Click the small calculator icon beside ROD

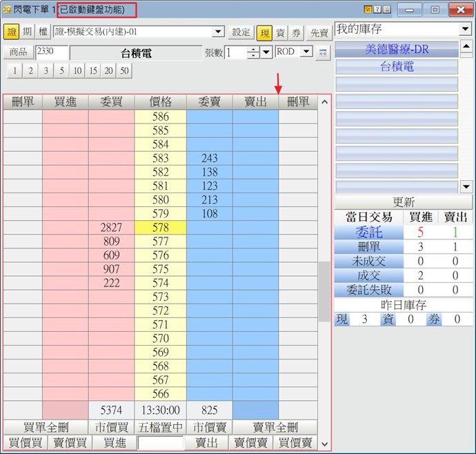tap(322, 53)
